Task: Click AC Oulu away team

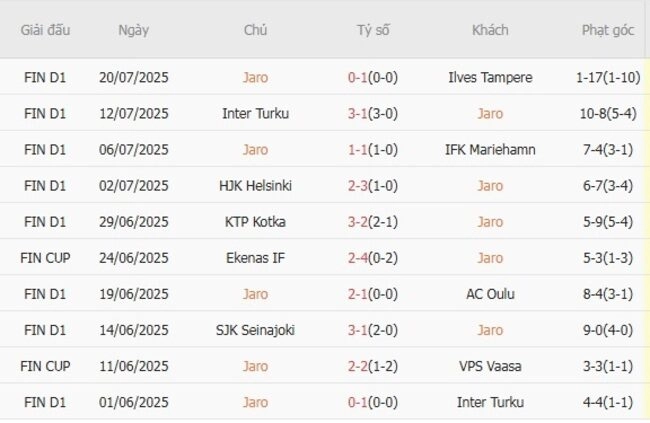Action: pyautogui.click(x=490, y=294)
